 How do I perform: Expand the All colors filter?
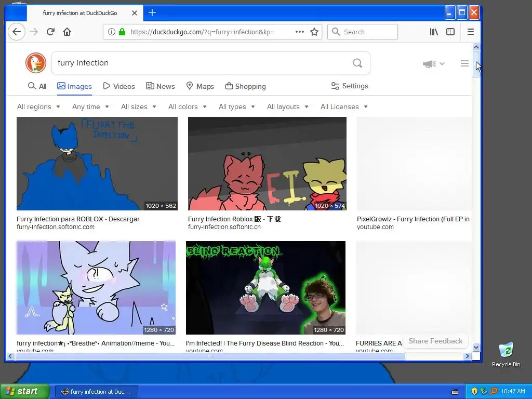coord(187,107)
